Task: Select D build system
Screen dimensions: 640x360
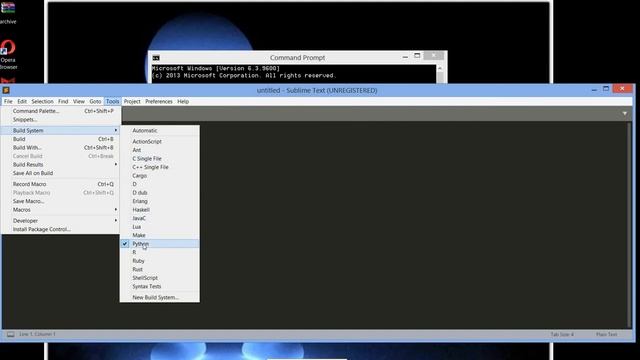Action: coord(160,184)
